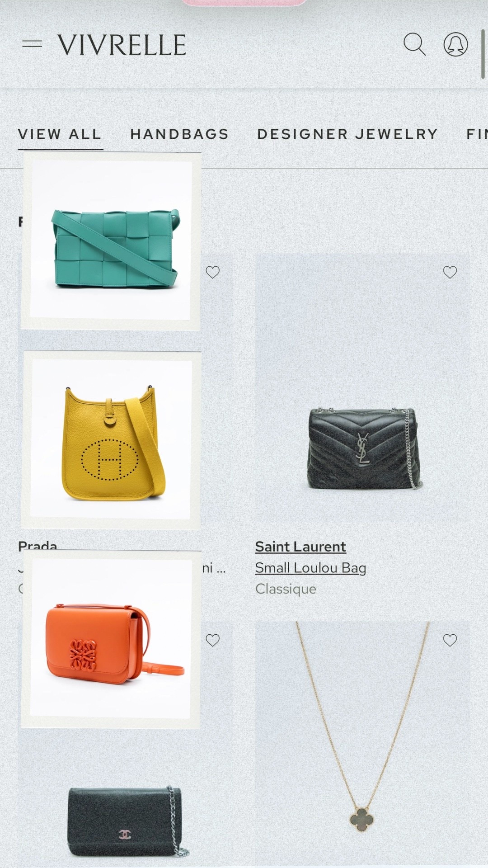Open the search magnifier icon
This screenshot has width=488, height=868.
click(x=414, y=44)
